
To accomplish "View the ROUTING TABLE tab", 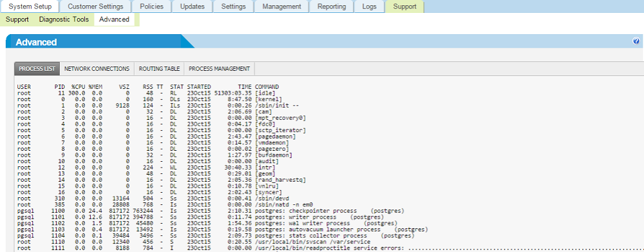I will pos(159,69).
